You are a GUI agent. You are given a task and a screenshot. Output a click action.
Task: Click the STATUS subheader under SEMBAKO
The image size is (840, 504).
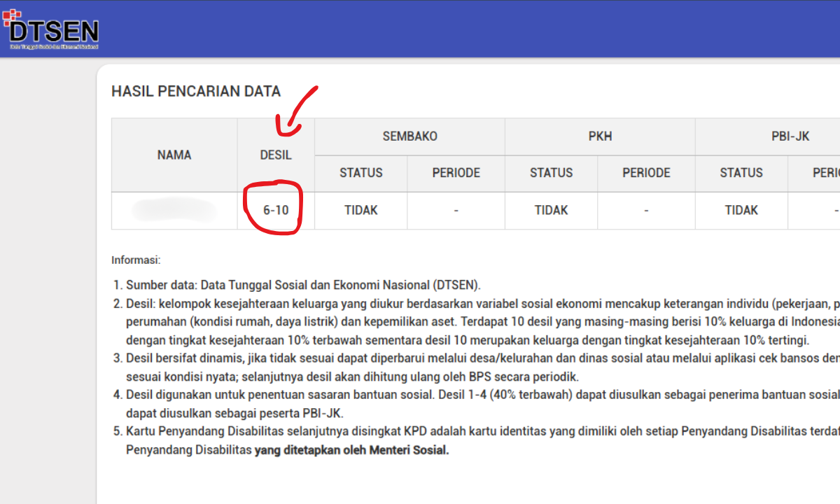click(361, 173)
